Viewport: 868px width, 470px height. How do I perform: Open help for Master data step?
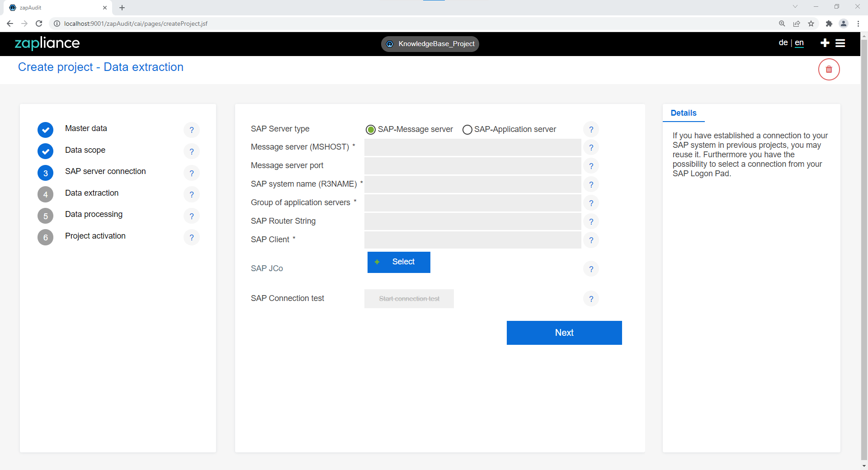click(192, 130)
